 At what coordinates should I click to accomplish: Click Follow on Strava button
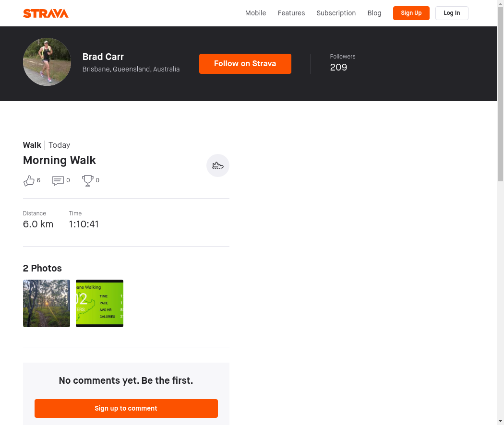click(x=245, y=64)
